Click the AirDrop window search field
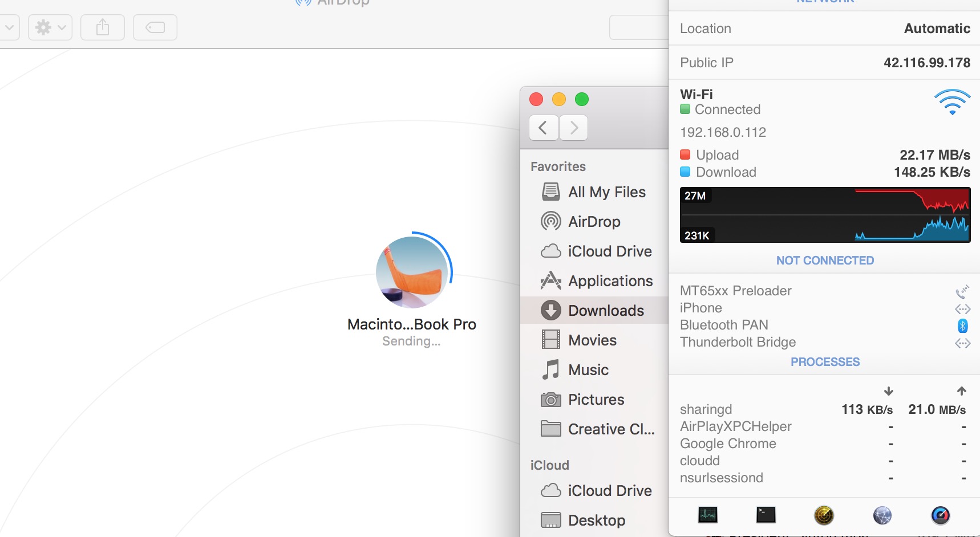This screenshot has width=980, height=537. 639,27
